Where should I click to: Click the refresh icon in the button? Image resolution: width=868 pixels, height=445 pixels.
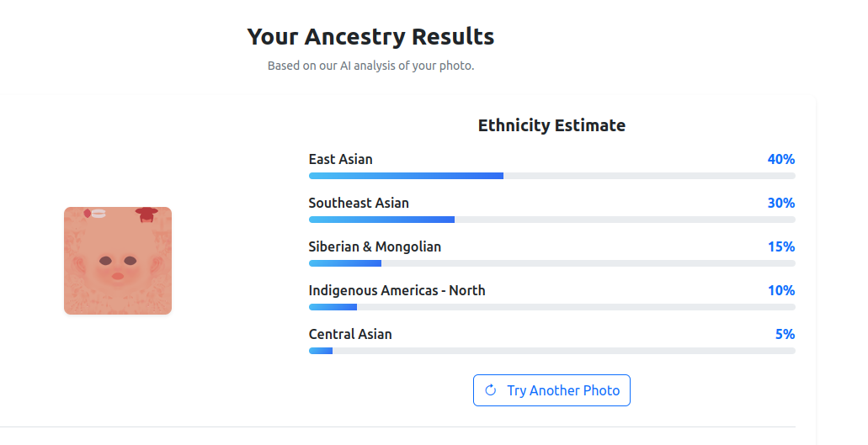pyautogui.click(x=491, y=390)
